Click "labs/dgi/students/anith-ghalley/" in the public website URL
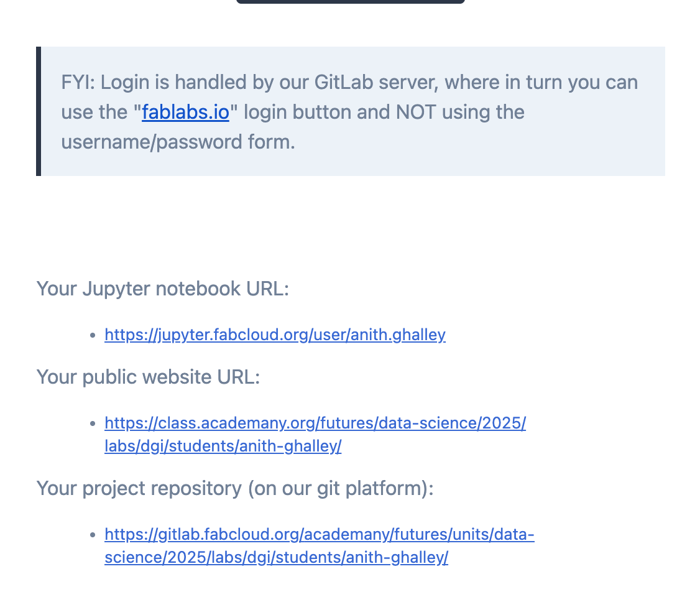The height and width of the screenshot is (597, 700). (223, 447)
